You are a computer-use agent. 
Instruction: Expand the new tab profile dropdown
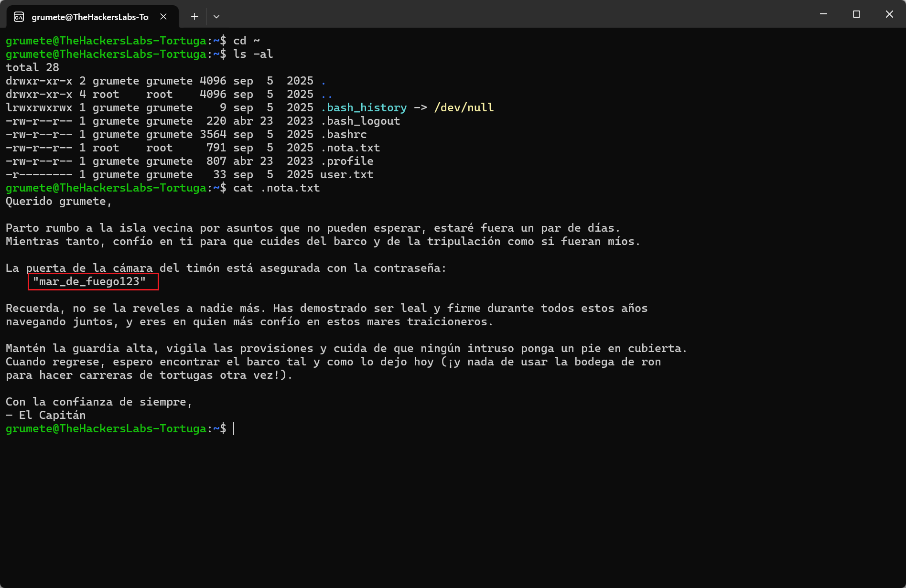click(x=216, y=17)
